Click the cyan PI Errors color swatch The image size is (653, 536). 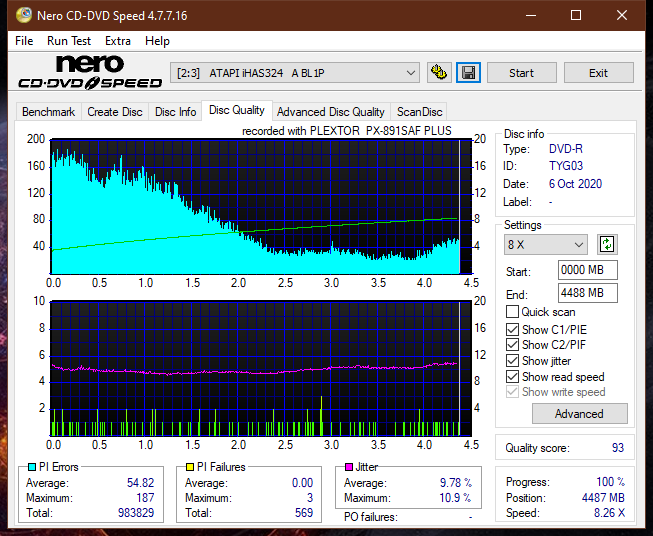32,467
